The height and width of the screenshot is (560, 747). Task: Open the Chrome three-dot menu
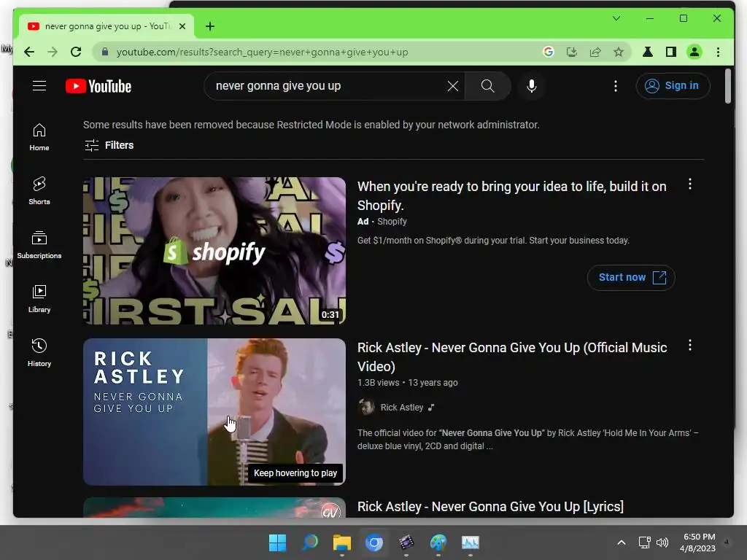(718, 52)
